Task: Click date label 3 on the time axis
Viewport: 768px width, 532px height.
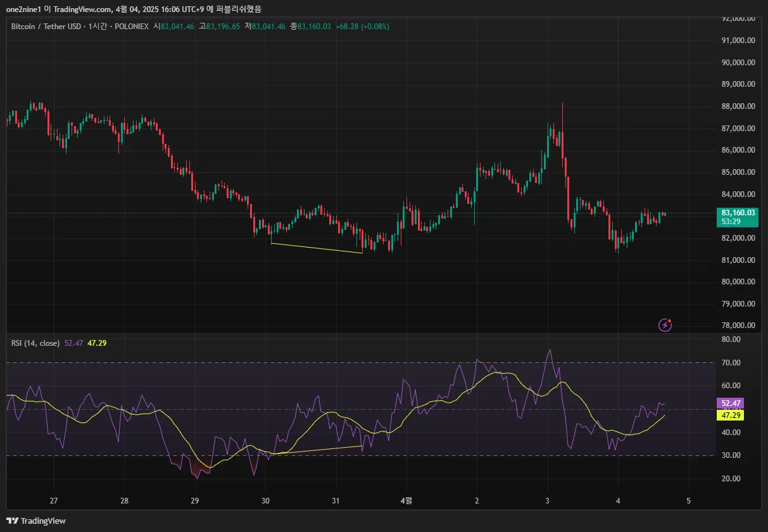Action: pos(547,500)
